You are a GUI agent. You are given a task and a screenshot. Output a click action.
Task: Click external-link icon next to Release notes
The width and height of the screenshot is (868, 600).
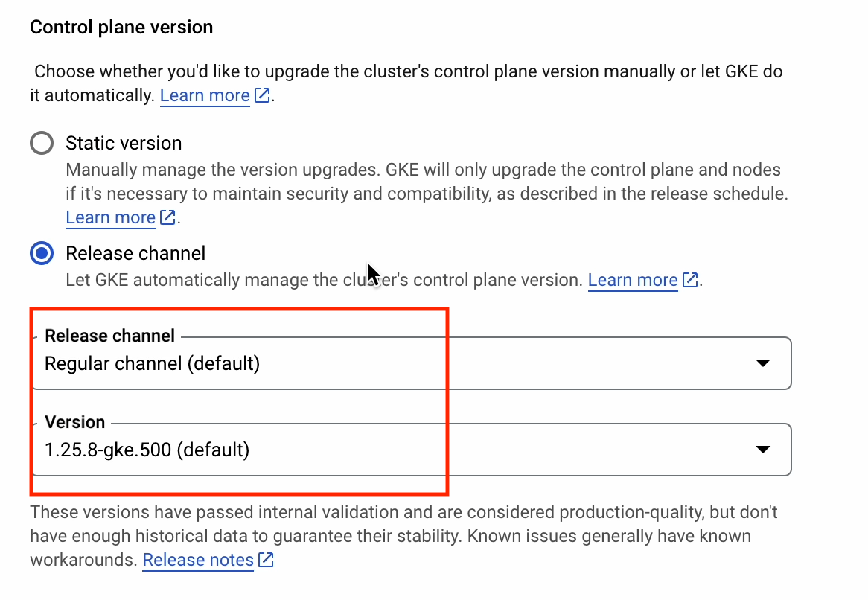pyautogui.click(x=265, y=561)
